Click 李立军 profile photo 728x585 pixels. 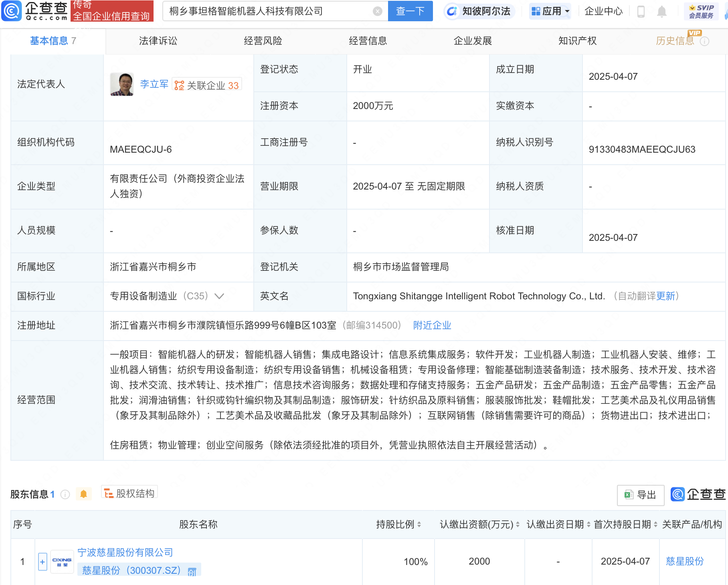point(122,84)
